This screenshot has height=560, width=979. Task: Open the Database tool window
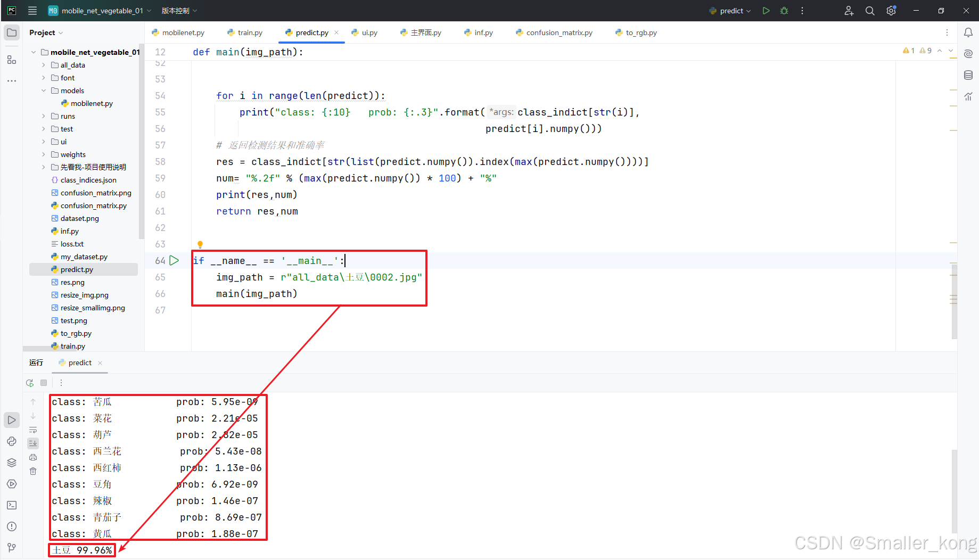point(968,75)
